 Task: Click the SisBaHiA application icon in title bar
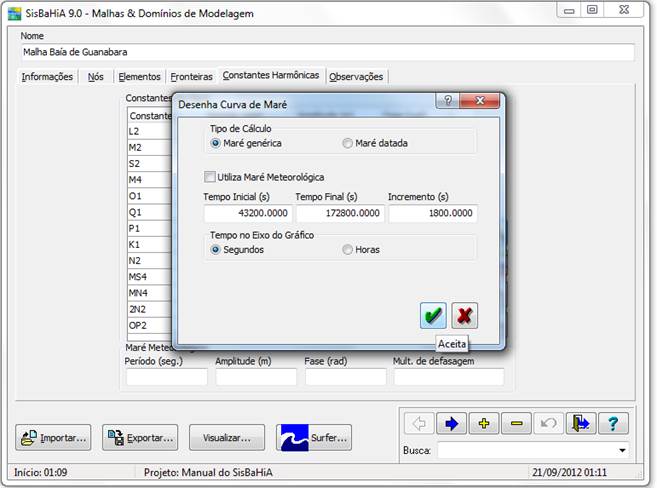(x=14, y=13)
